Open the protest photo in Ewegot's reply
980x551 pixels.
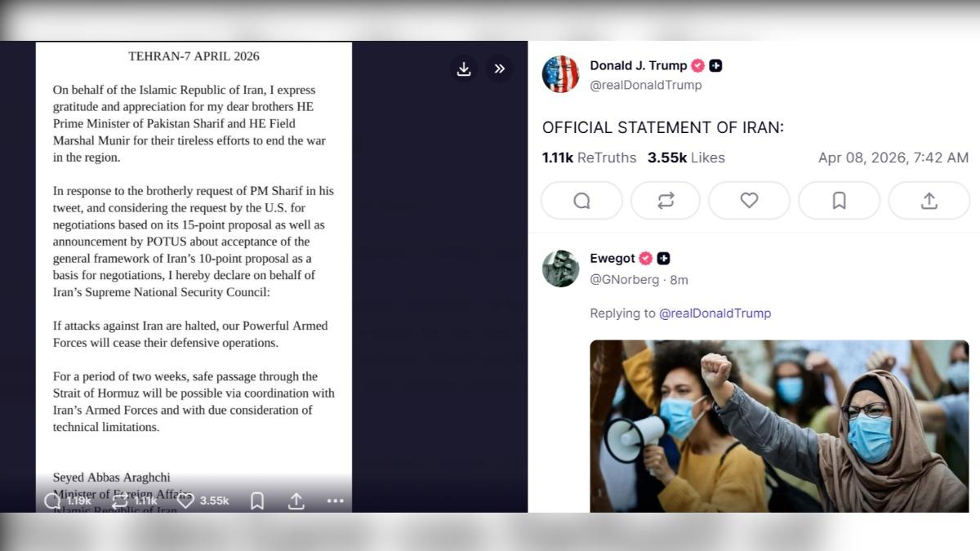[x=779, y=425]
